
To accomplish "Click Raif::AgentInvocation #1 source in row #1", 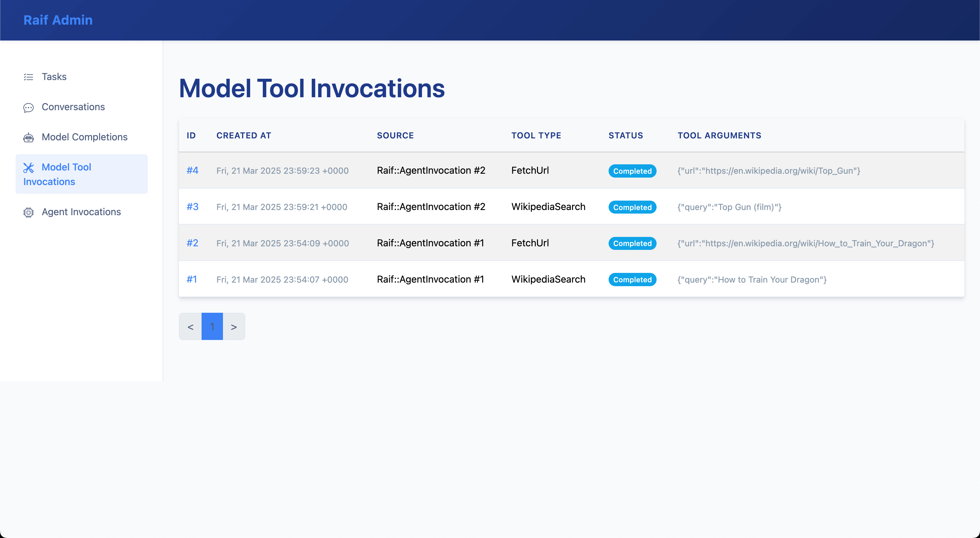I will click(x=430, y=279).
